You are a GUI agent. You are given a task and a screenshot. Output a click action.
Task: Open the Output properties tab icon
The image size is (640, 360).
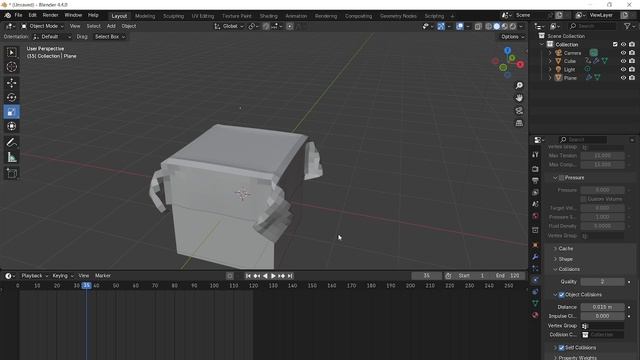coord(535,180)
